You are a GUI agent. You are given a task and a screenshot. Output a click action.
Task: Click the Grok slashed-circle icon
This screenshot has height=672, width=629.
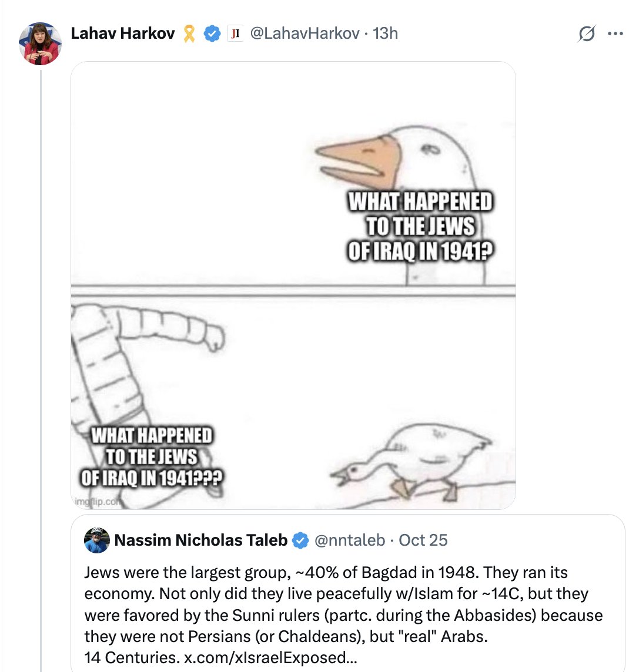[x=585, y=34]
